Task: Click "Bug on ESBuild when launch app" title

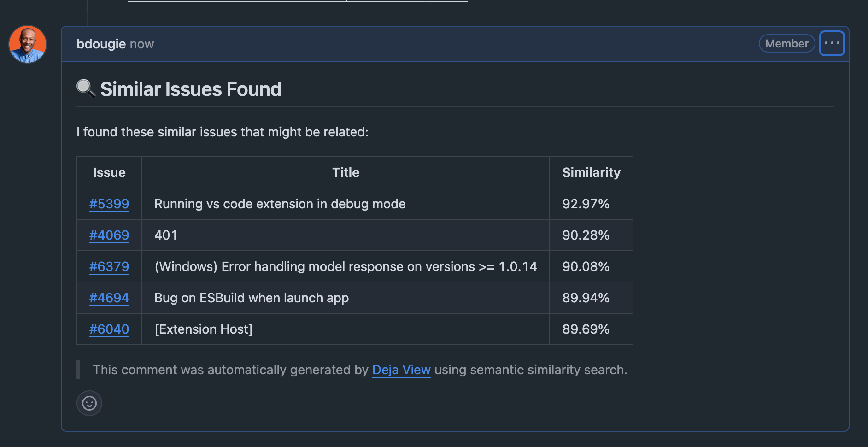Action: tap(252, 298)
